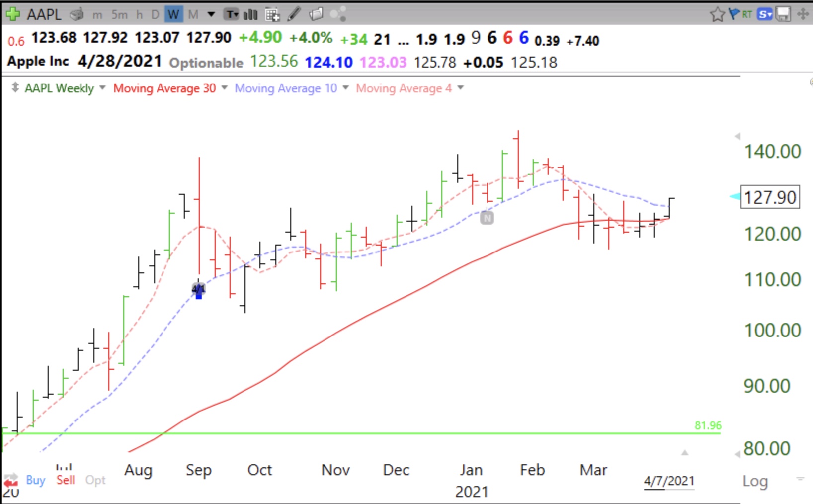
Task: Switch to the 5m timeframe
Action: click(x=119, y=14)
